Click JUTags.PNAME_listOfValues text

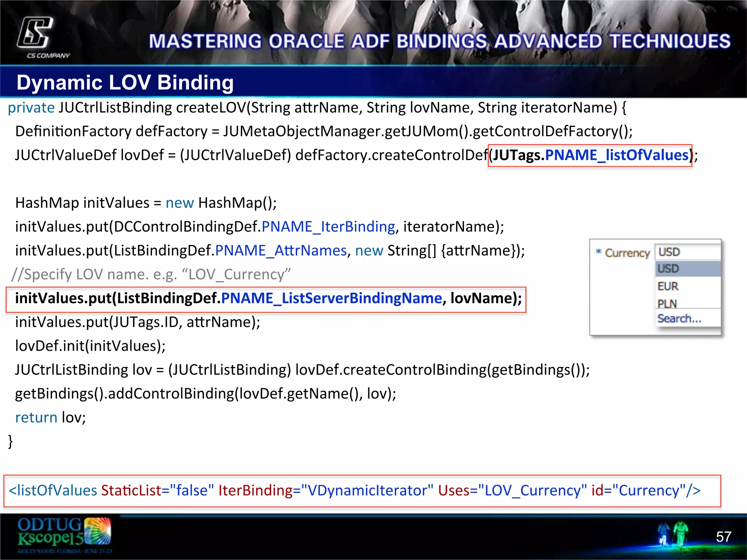(591, 155)
